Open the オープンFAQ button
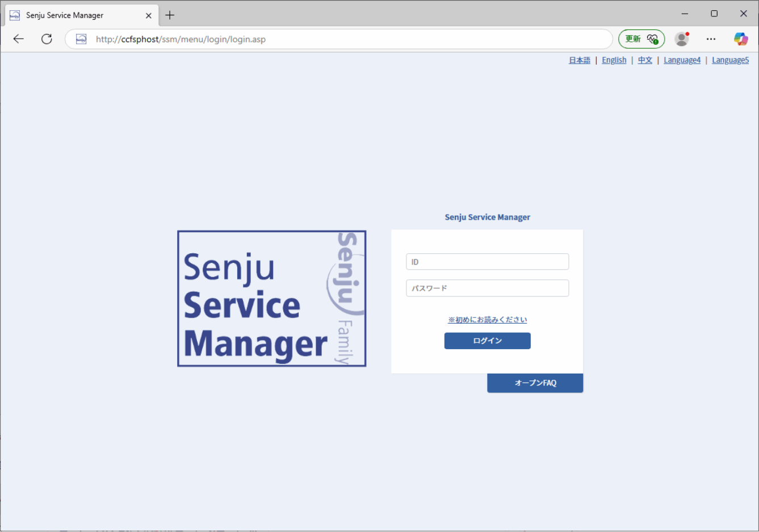This screenshot has width=759, height=532. pos(535,383)
